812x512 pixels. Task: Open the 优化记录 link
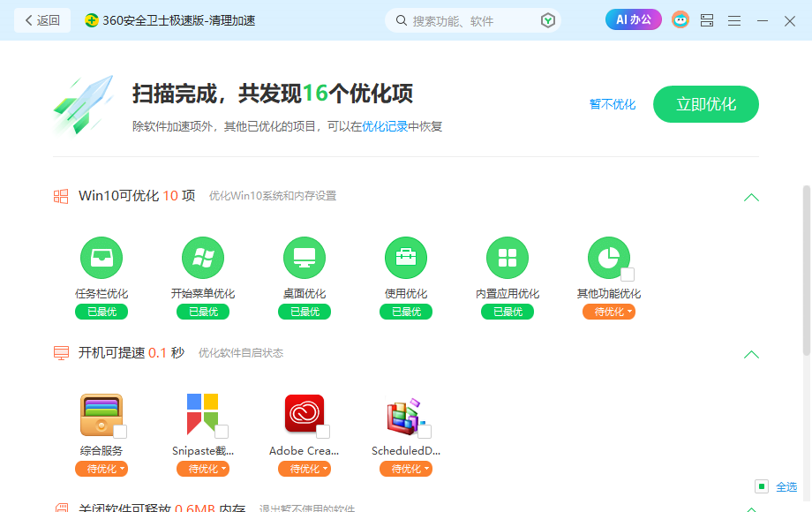[385, 126]
